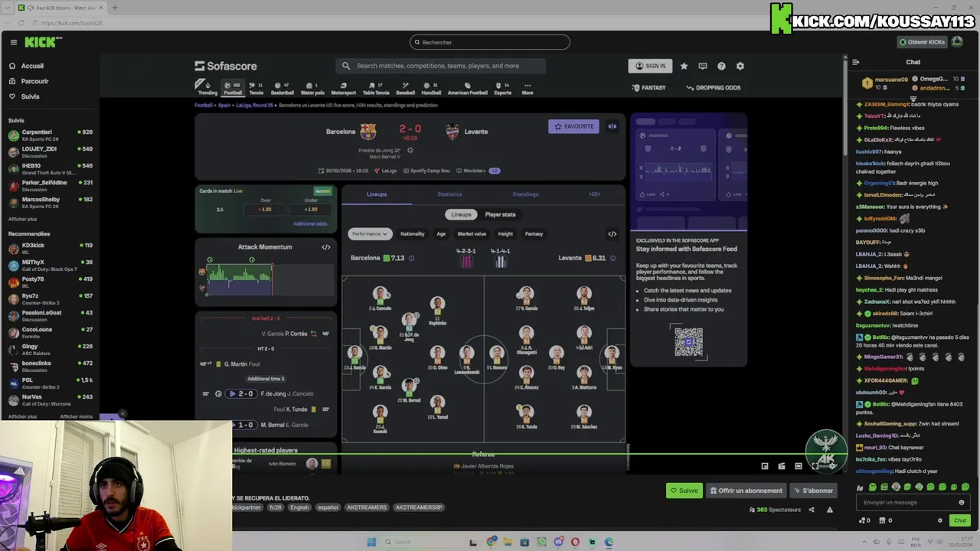Viewport: 980px width, 551px height.
Task: Select Nationality filter chip
Action: (413, 233)
